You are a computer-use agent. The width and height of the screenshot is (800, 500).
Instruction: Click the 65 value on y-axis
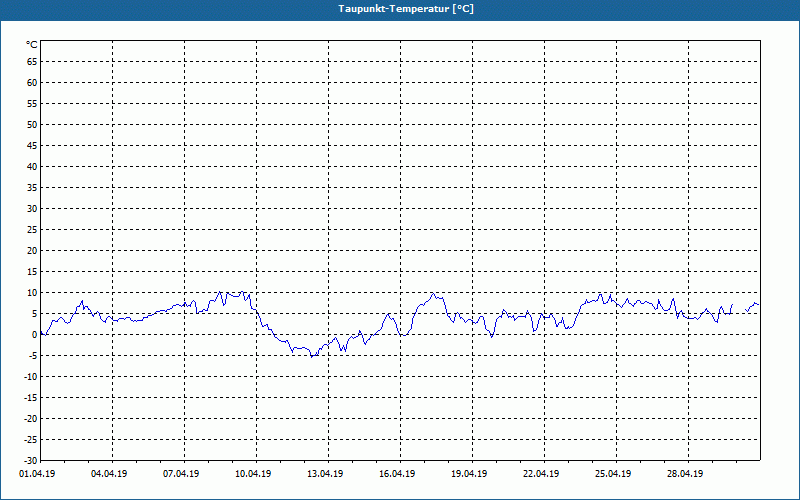[32, 61]
